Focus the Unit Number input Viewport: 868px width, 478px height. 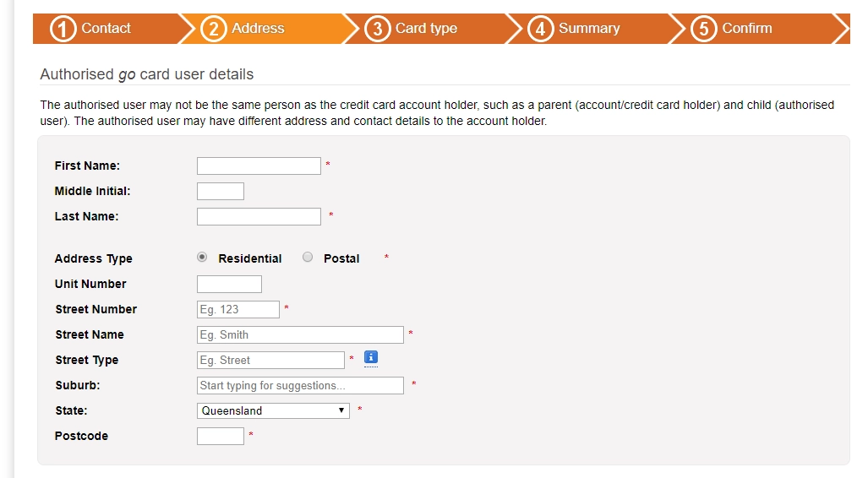229,284
